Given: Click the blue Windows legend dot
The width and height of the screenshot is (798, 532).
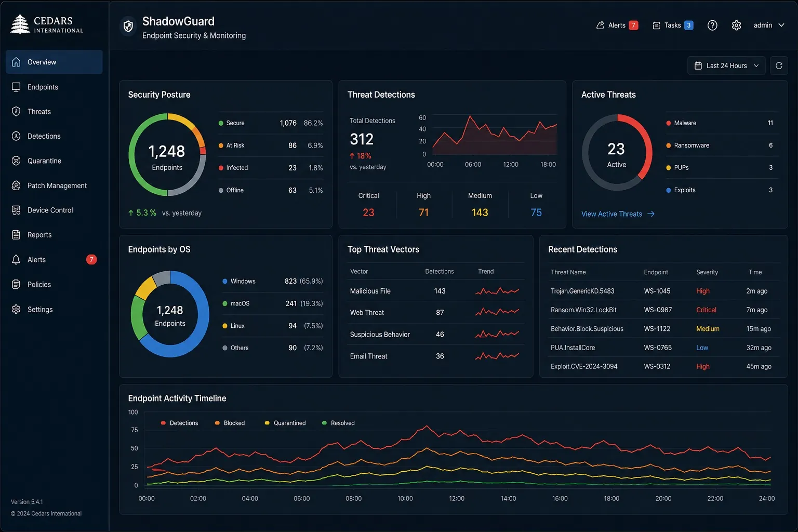Looking at the screenshot, I should (x=225, y=281).
